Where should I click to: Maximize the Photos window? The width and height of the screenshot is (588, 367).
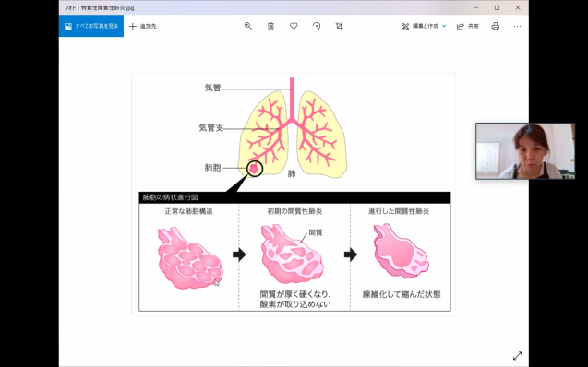[497, 7]
